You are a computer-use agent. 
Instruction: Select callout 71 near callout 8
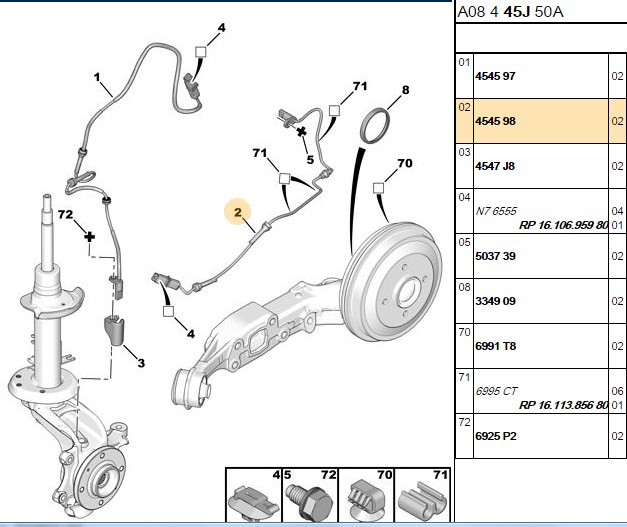pos(359,86)
